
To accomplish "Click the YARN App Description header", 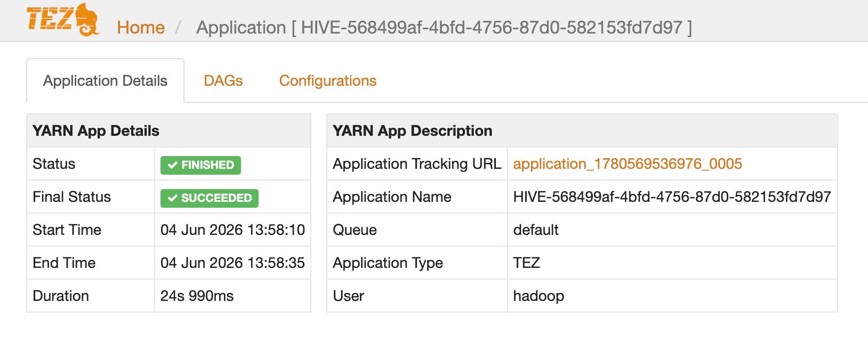I will 582,130.
